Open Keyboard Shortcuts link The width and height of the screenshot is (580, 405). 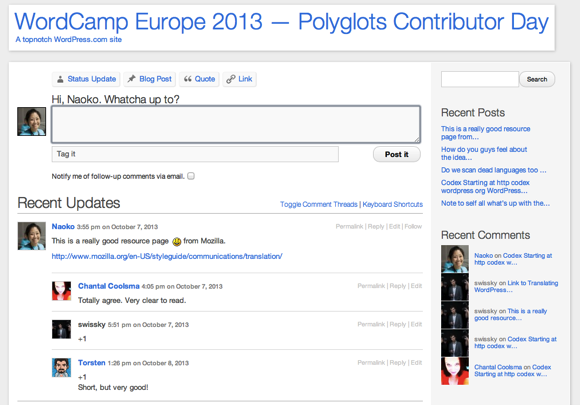pos(392,204)
